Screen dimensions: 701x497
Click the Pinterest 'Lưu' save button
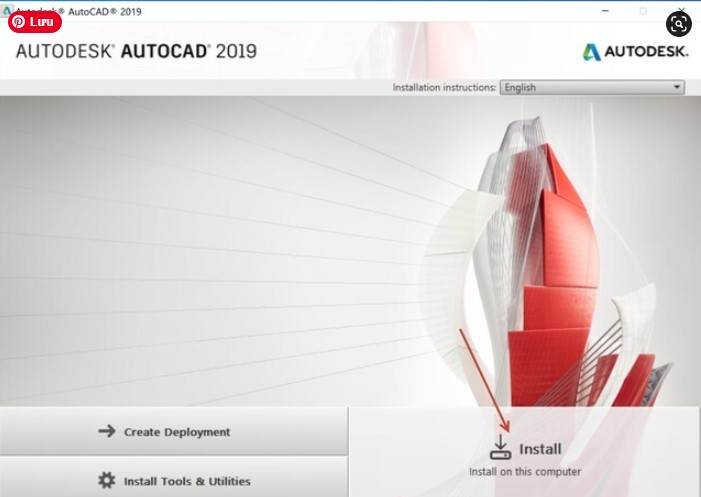(35, 21)
